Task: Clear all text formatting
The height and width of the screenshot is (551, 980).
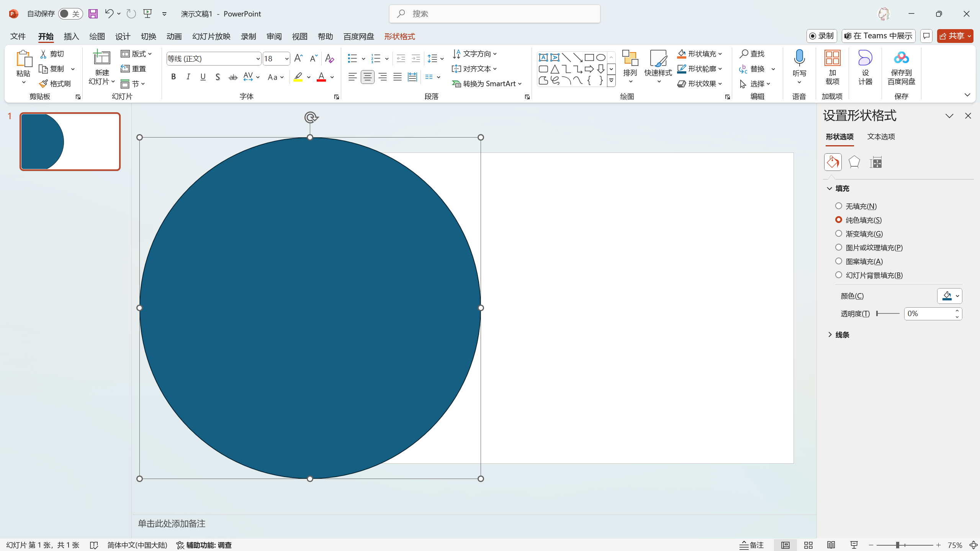Action: tap(329, 58)
